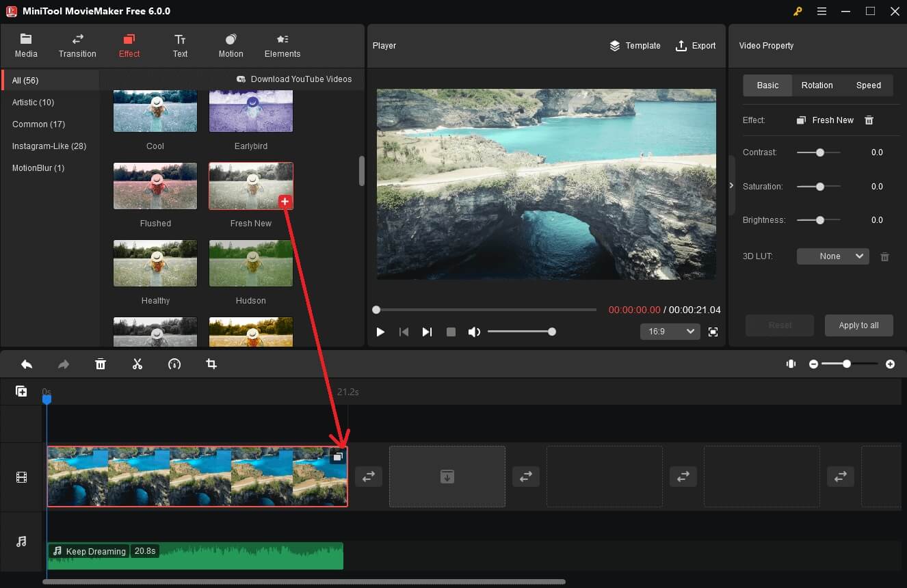
Task: Open the 16:9 aspect ratio dropdown
Action: tap(670, 331)
